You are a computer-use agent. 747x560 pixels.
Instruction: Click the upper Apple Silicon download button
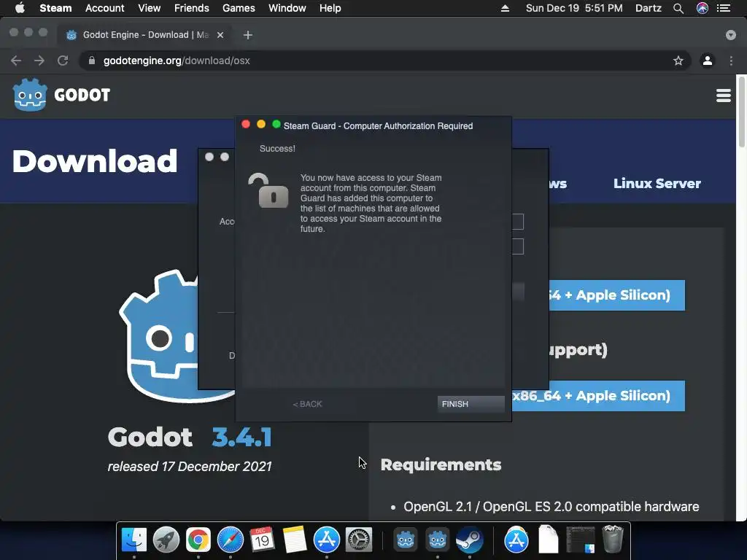click(617, 295)
